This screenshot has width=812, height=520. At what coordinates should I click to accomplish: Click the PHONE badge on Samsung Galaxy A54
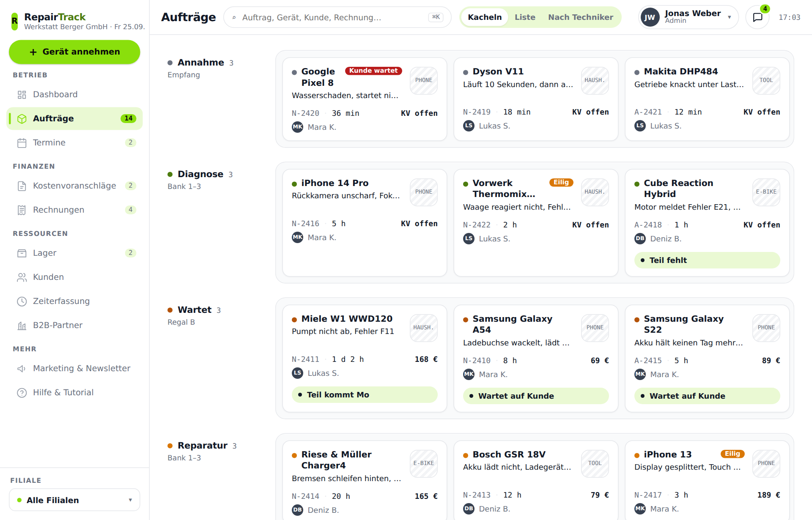tap(595, 328)
